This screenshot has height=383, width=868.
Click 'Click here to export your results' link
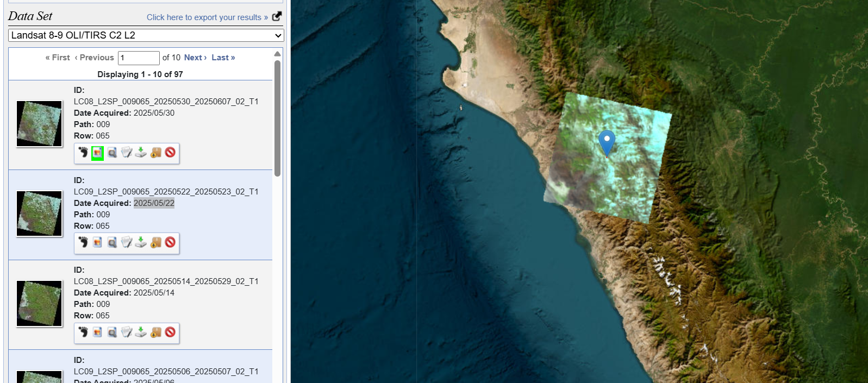(207, 17)
